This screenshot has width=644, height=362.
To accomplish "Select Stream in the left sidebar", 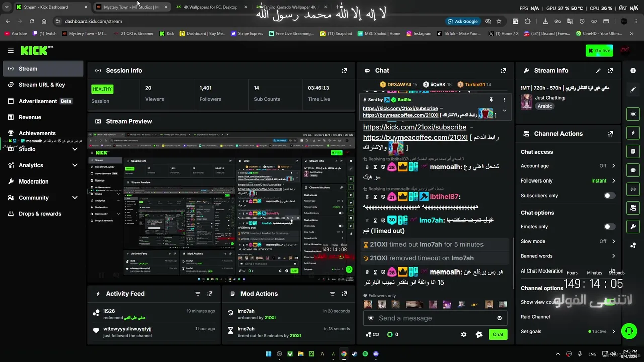I will coord(43,69).
